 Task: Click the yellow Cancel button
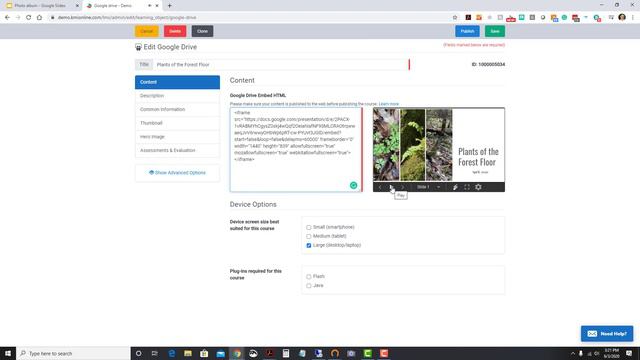[x=147, y=31]
